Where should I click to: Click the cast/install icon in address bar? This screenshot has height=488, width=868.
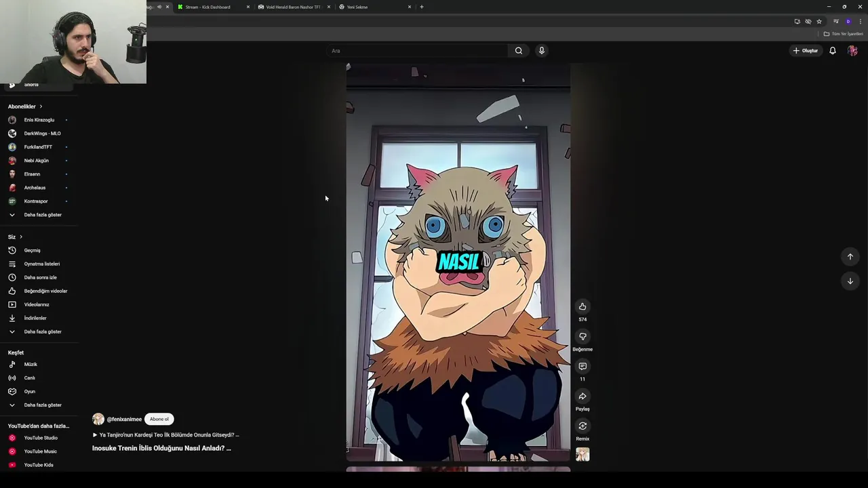pyautogui.click(x=797, y=22)
